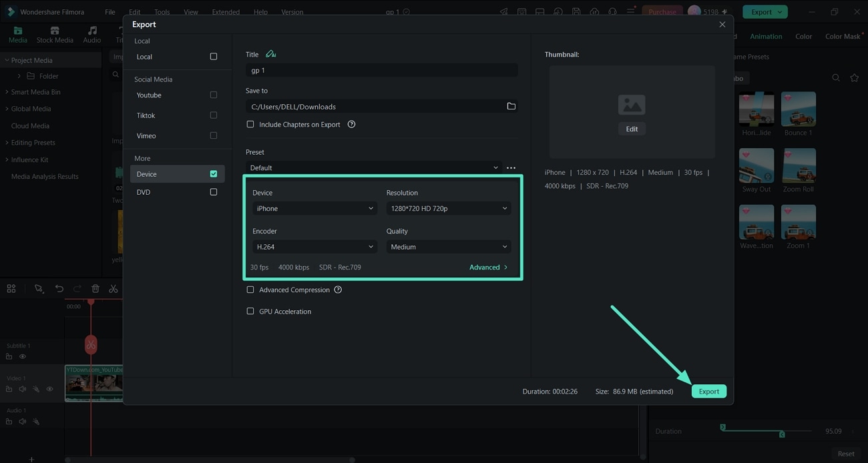Screen dimensions: 868x463
Task: Click the save project icon in title bar
Action: click(x=576, y=11)
